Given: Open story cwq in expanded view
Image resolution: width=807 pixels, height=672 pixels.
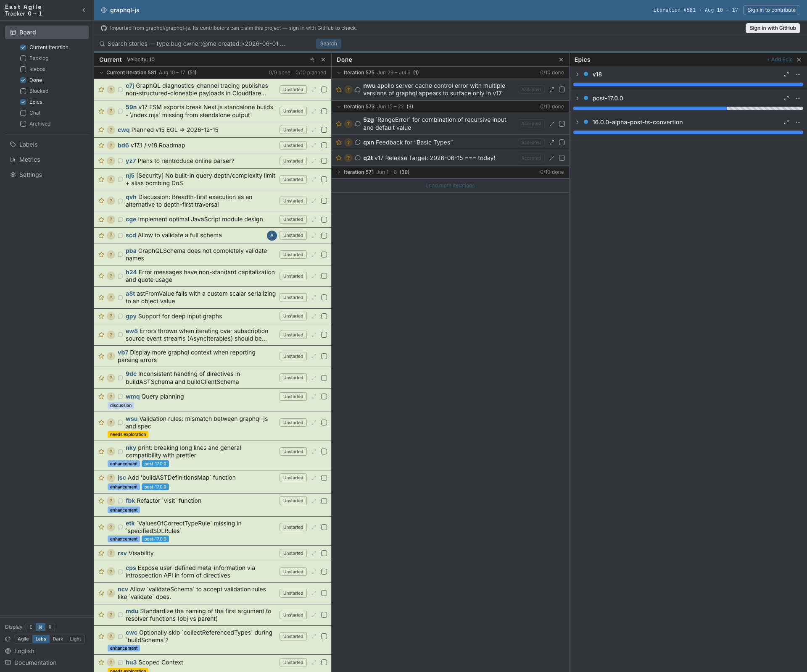Looking at the screenshot, I should click(314, 130).
